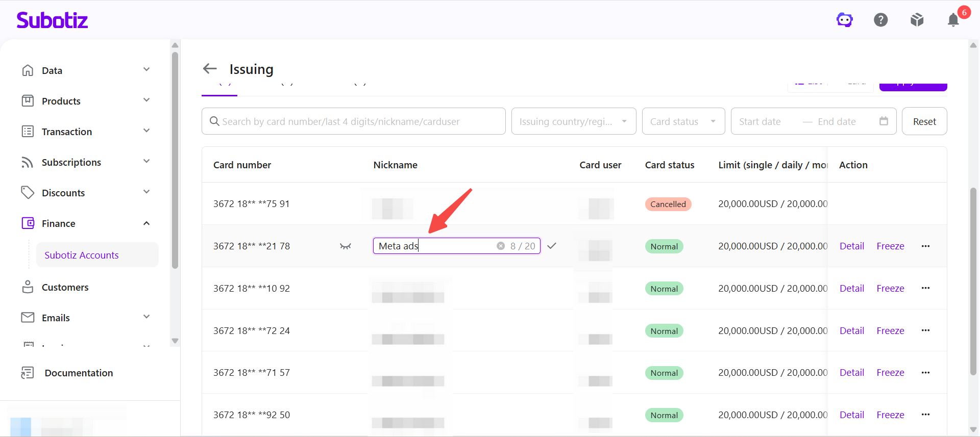Click the Reset button
This screenshot has width=980, height=437.
pos(924,121)
